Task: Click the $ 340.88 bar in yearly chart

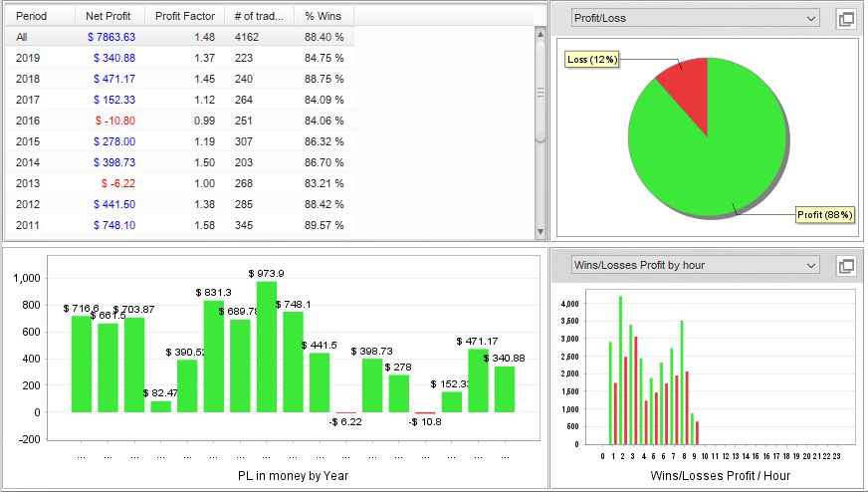Action: [x=505, y=389]
